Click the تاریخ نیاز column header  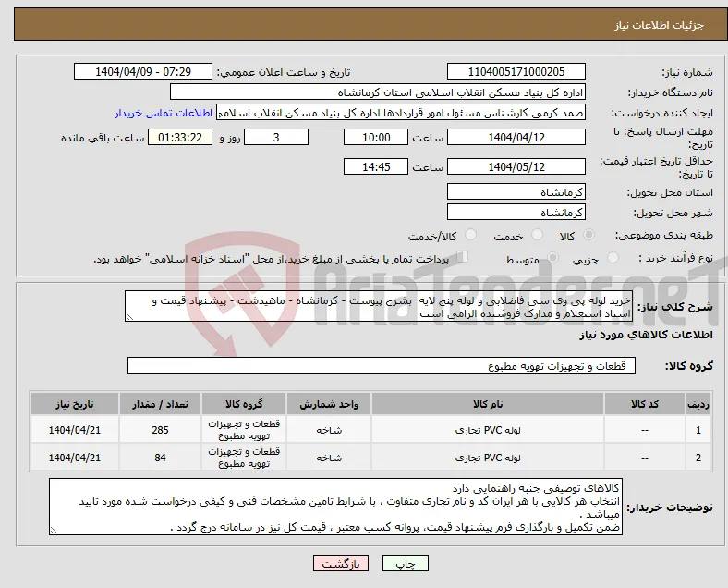tap(75, 404)
